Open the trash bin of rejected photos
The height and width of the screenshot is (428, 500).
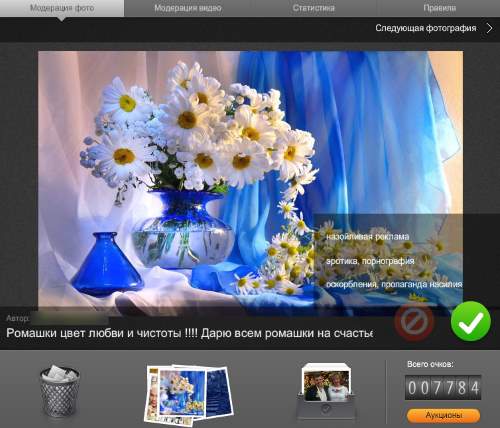pyautogui.click(x=60, y=391)
